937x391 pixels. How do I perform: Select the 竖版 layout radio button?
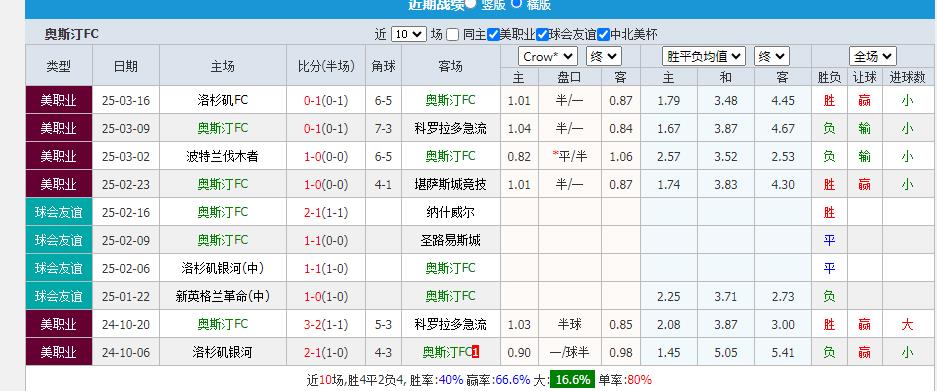pyautogui.click(x=470, y=4)
